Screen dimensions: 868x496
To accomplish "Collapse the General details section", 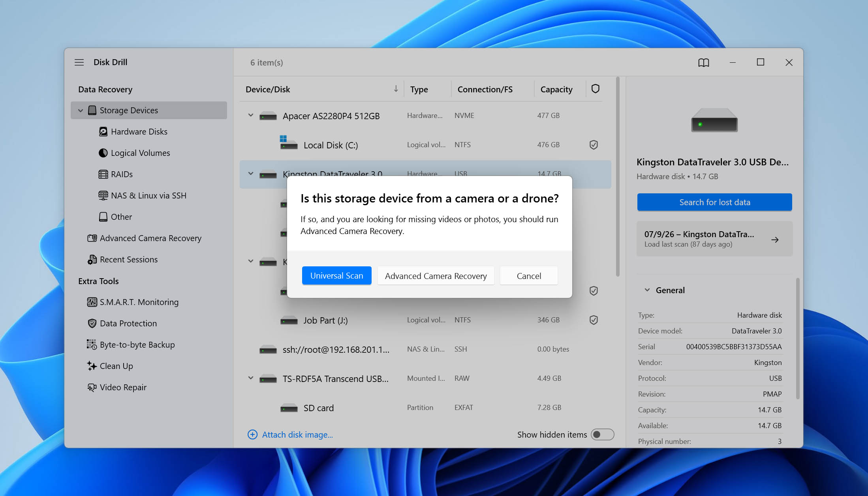I will [647, 290].
